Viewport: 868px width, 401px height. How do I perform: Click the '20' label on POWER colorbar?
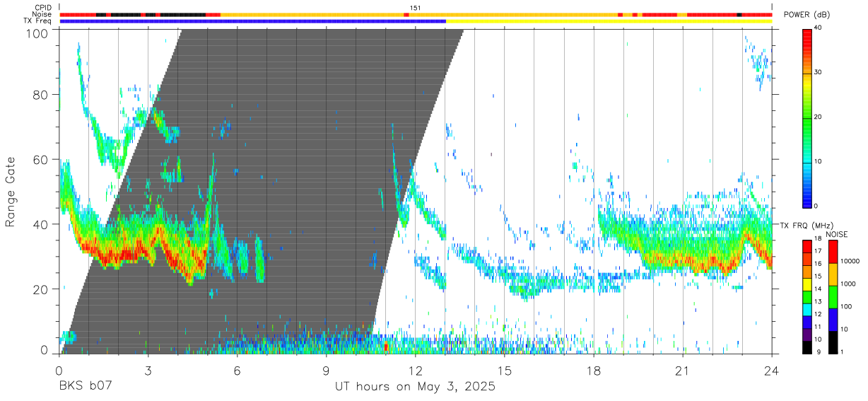819,117
